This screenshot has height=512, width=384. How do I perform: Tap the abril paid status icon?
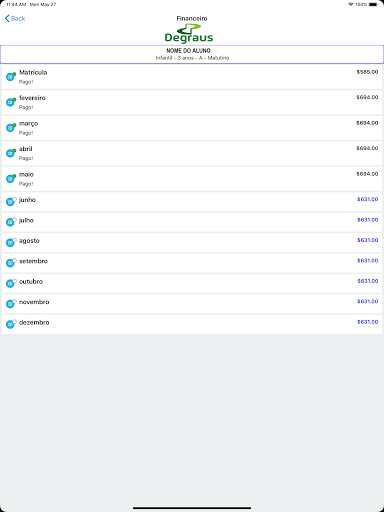(11, 153)
